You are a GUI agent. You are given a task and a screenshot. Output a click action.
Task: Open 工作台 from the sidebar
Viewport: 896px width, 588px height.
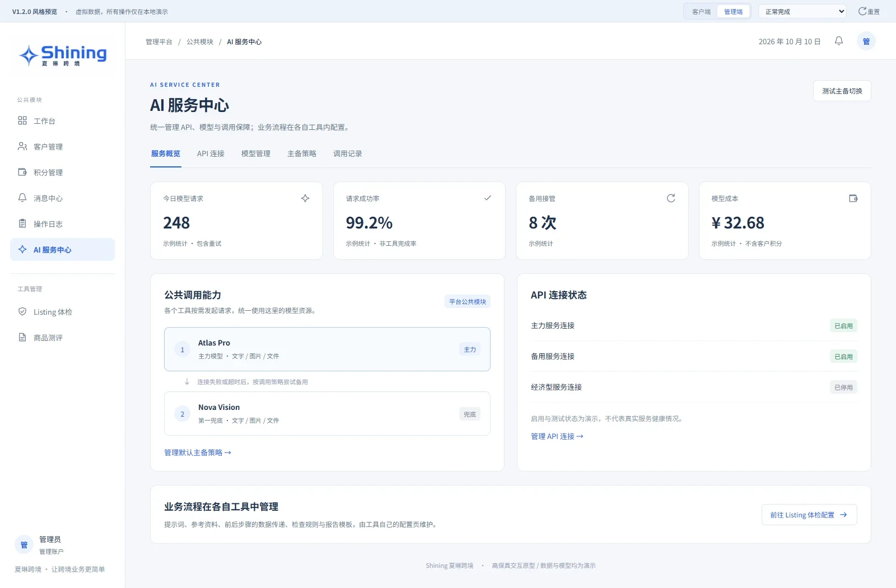point(62,121)
